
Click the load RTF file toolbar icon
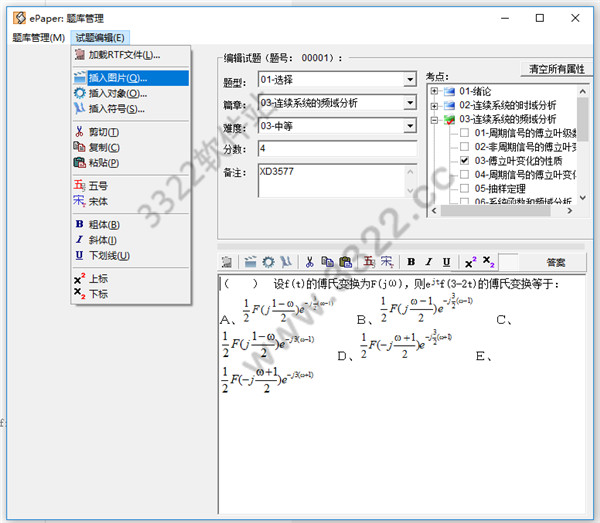[227, 262]
